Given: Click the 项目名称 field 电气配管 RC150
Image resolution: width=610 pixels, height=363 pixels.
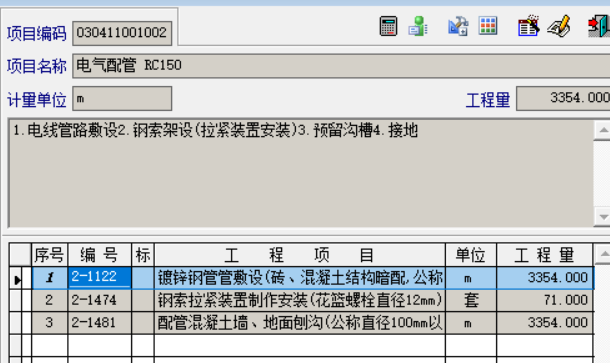Looking at the screenshot, I should [341, 66].
